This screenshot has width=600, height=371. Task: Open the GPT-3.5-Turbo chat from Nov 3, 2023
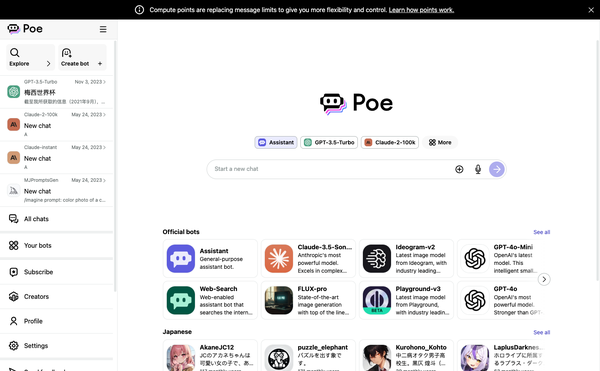pos(57,92)
